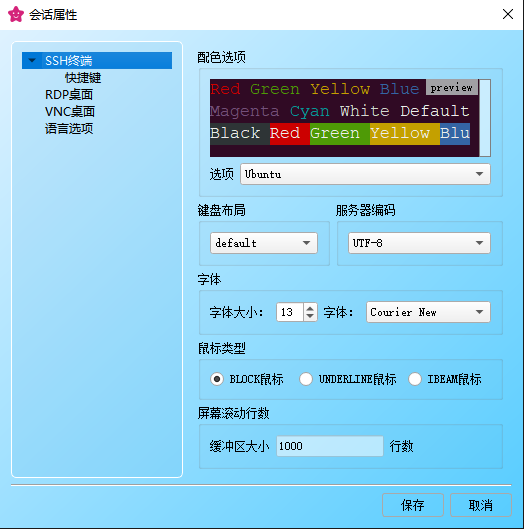Click the 屏幕滚动行数 section heading
Image resolution: width=524 pixels, height=529 pixels.
233,413
